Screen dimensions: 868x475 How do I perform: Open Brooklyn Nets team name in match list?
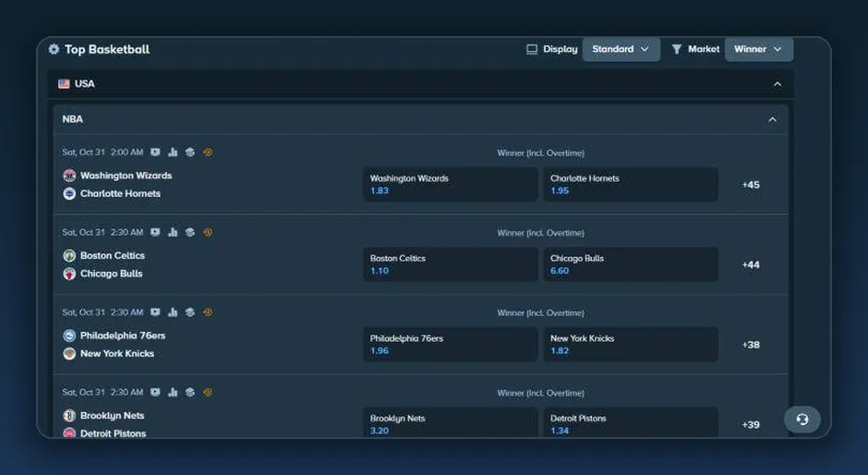pos(113,416)
